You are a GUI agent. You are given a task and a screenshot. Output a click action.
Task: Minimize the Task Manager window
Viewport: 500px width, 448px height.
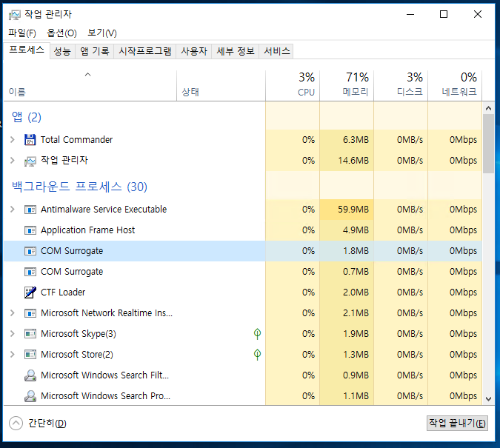410,14
